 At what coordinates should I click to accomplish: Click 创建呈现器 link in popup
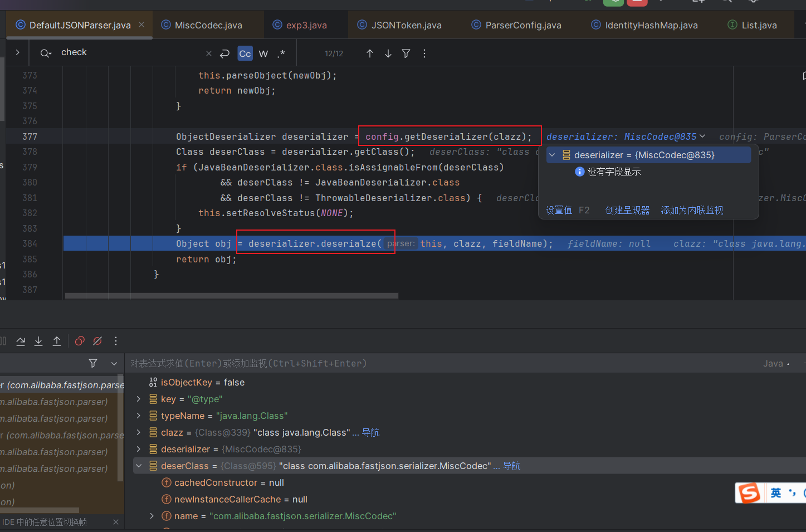[x=627, y=210]
